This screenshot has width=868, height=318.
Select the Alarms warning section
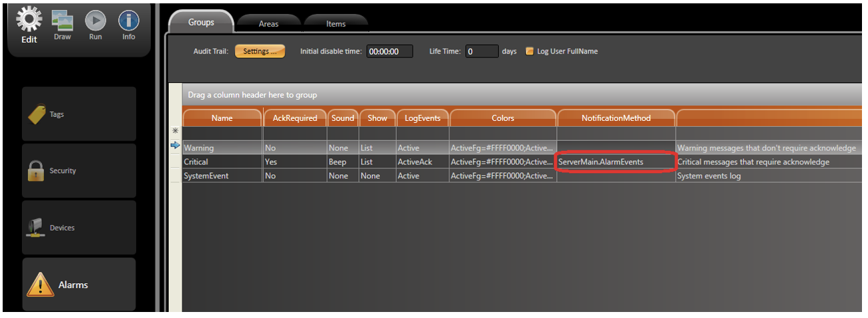(x=79, y=285)
